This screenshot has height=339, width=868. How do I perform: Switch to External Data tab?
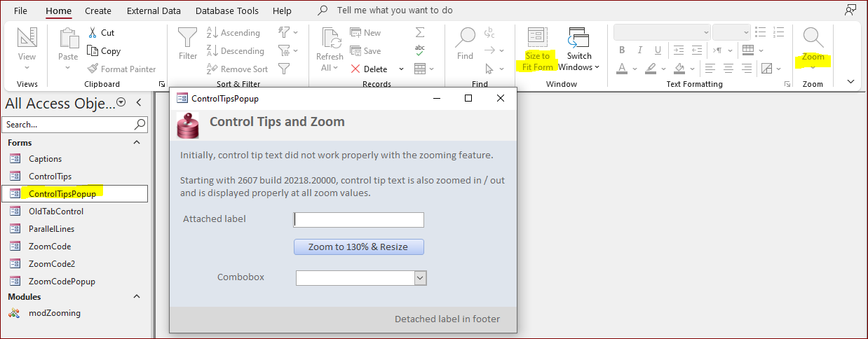154,11
